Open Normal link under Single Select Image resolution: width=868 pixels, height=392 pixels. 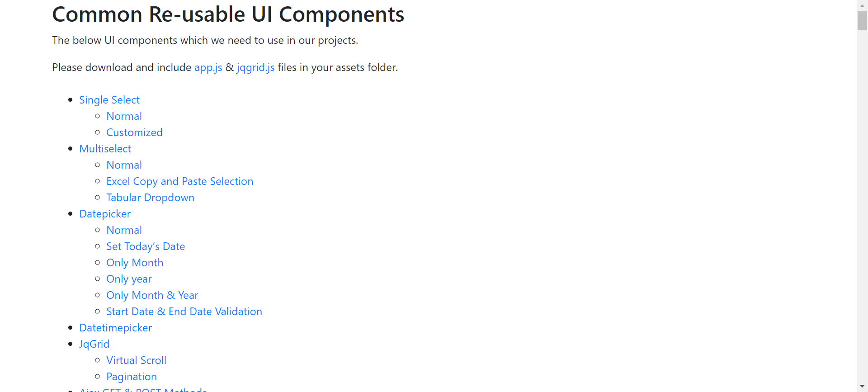124,116
